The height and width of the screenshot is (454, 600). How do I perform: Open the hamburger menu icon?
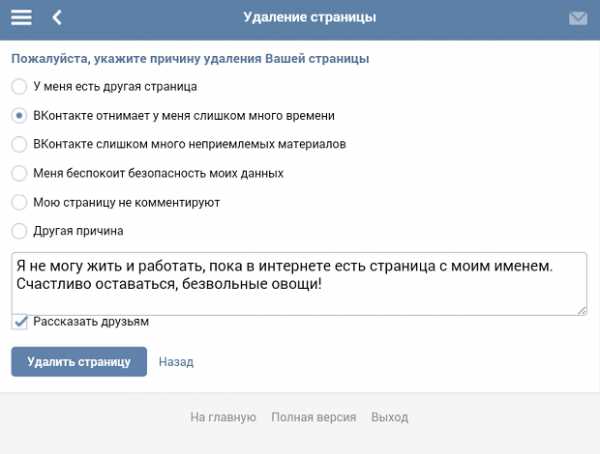tap(21, 18)
